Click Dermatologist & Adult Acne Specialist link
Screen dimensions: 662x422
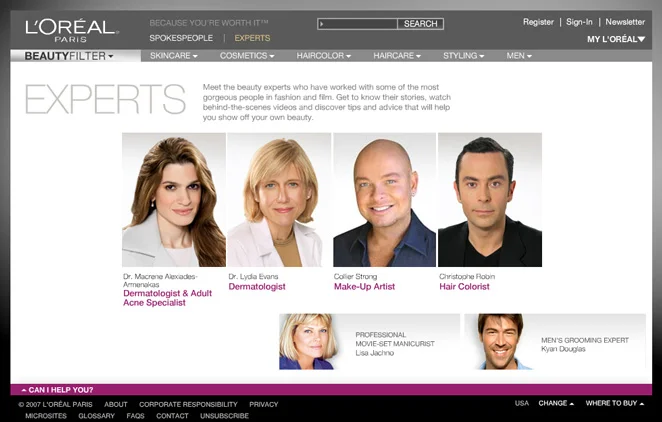(x=168, y=298)
